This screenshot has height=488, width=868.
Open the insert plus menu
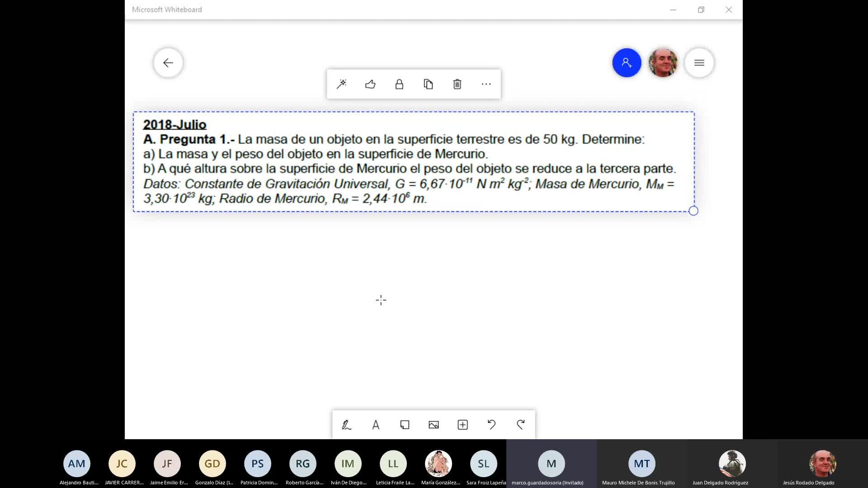pyautogui.click(x=462, y=425)
